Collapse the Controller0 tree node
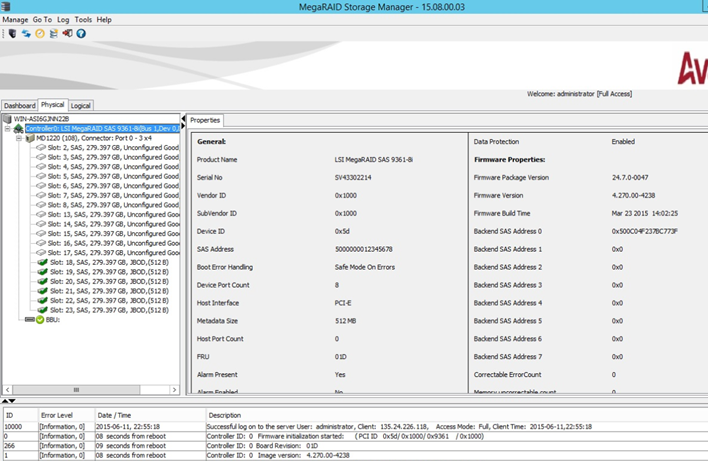The width and height of the screenshot is (708, 461). pyautogui.click(x=8, y=129)
